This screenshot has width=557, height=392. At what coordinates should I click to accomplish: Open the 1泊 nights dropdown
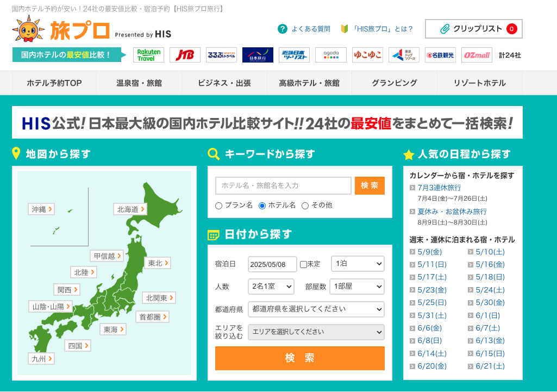tap(358, 264)
